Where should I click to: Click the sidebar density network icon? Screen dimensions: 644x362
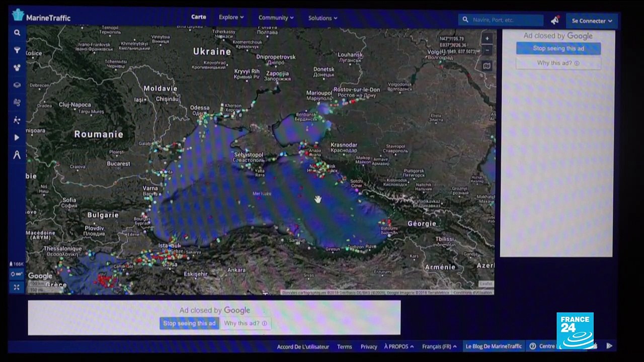17,120
